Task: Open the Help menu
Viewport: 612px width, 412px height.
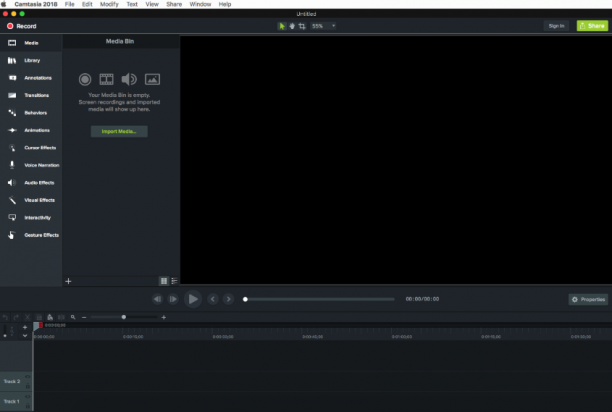Action: pos(225,4)
